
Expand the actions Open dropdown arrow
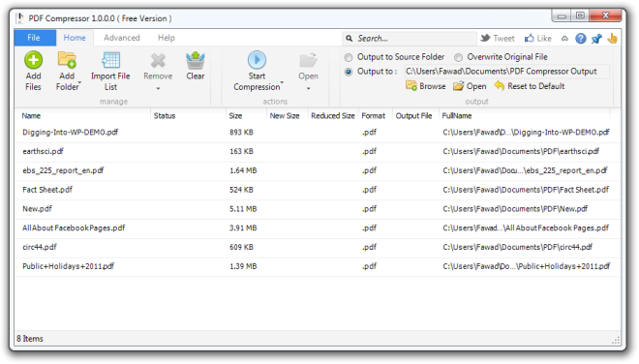(x=309, y=88)
